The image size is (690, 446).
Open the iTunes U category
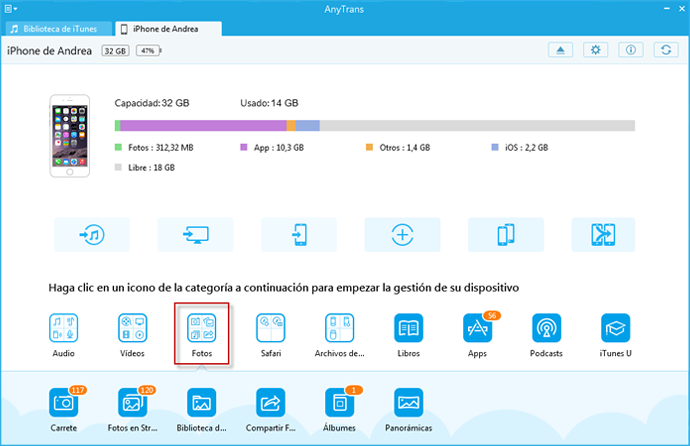615,328
